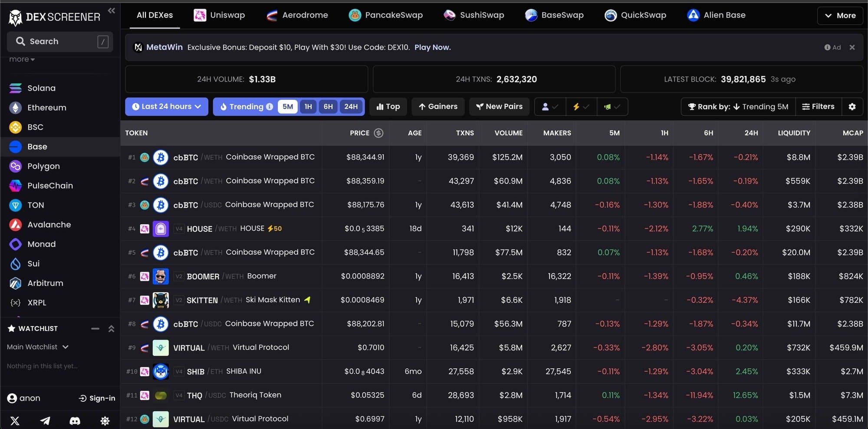Click the Trending info icon
868x429 pixels.
point(270,107)
